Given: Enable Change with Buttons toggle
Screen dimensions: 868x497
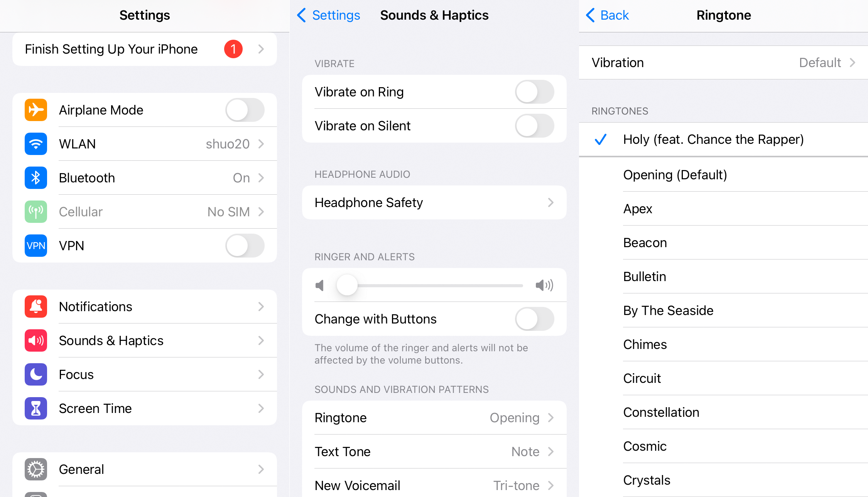Looking at the screenshot, I should click(535, 318).
